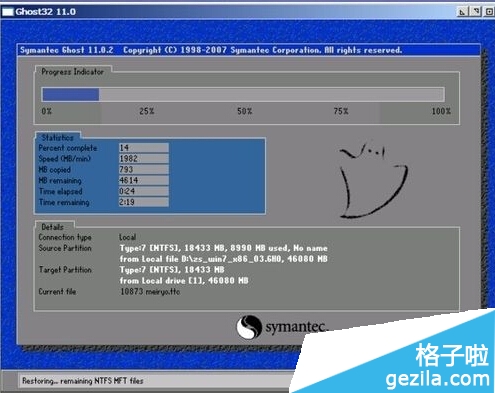The image size is (495, 393).
Task: Click the ghost mascot drawing
Action: click(373, 180)
